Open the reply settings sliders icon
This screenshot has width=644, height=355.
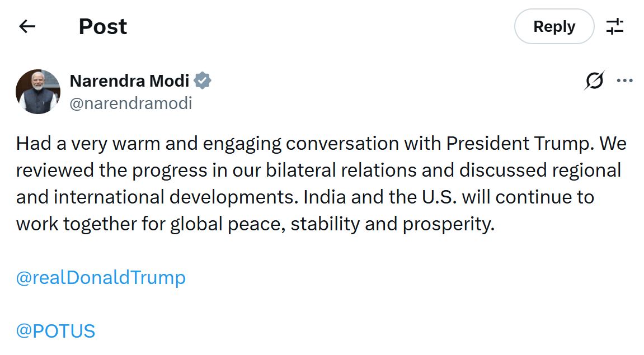[x=615, y=26]
